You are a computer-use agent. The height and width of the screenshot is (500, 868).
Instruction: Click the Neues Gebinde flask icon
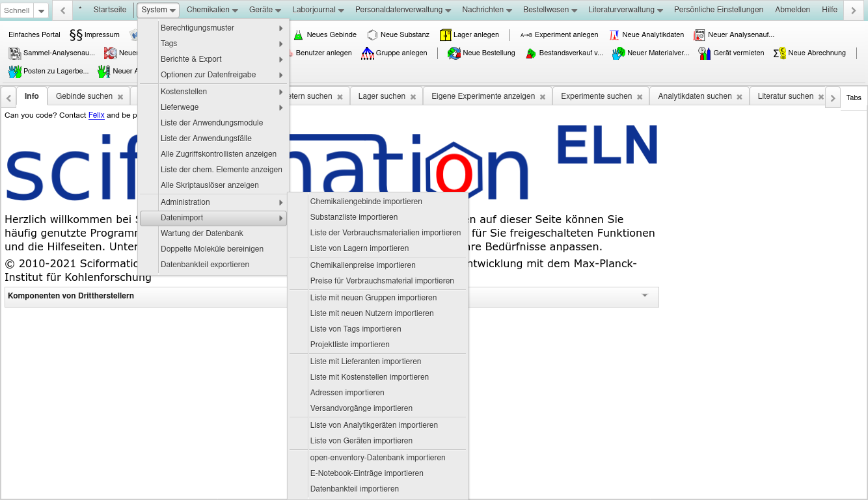coord(299,34)
